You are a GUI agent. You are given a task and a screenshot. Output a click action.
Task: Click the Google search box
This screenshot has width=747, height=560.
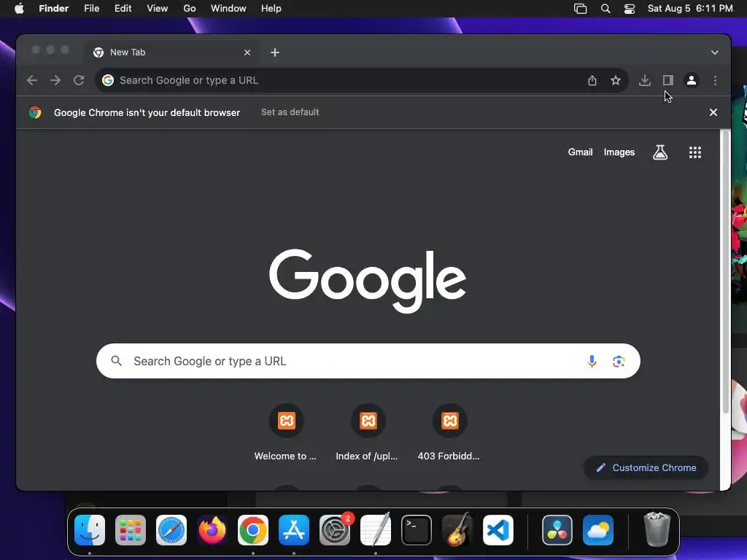pyautogui.click(x=368, y=361)
